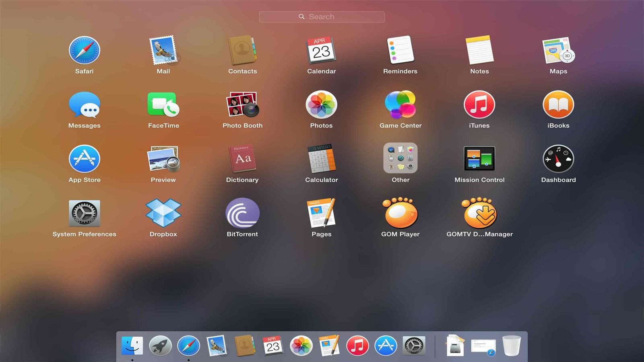Open Mission Control
This screenshot has width=644, height=362.
point(479,159)
